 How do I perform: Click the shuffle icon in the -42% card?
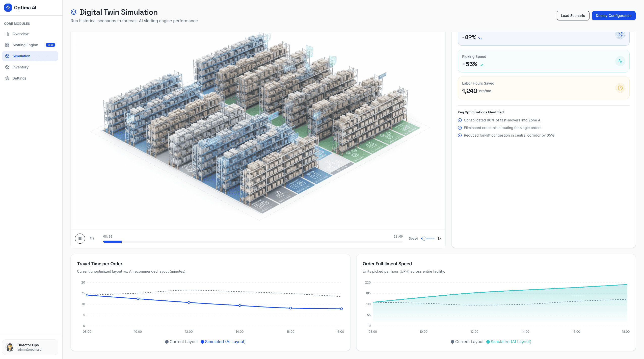coord(620,35)
